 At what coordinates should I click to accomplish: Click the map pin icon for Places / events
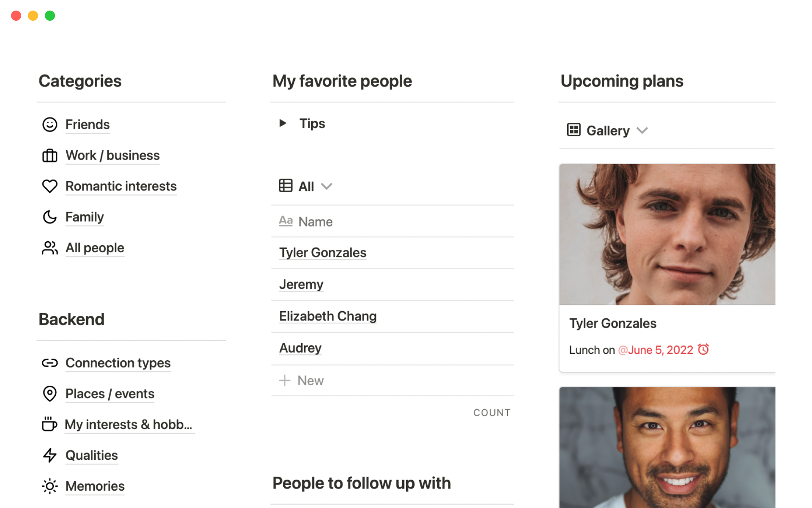tap(49, 394)
